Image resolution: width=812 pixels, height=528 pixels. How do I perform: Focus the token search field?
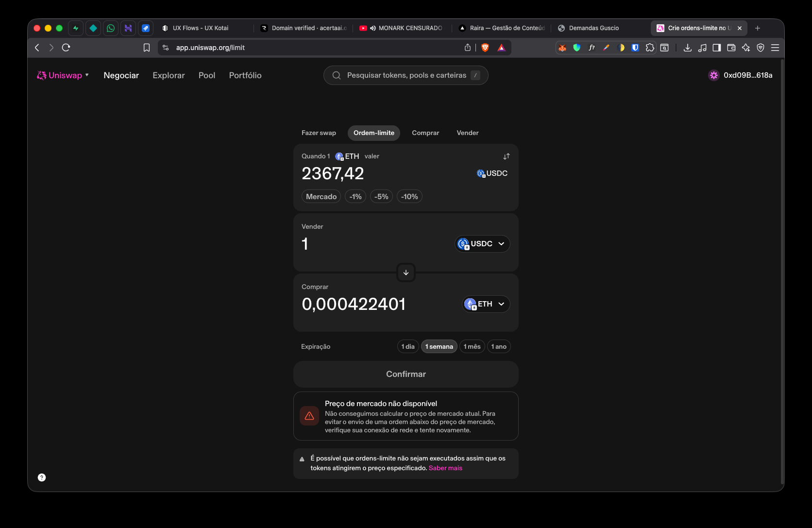[x=406, y=75]
